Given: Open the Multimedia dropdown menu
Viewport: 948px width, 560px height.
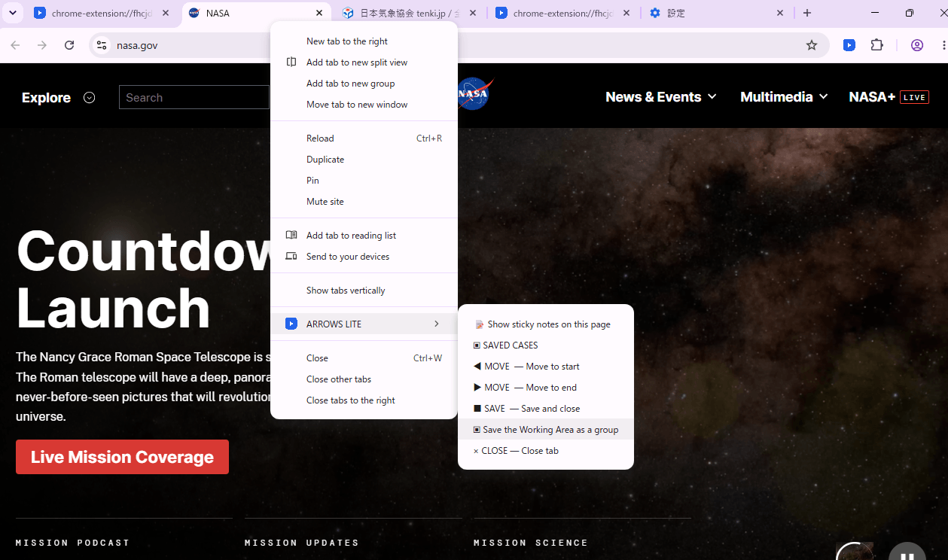Looking at the screenshot, I should [784, 97].
